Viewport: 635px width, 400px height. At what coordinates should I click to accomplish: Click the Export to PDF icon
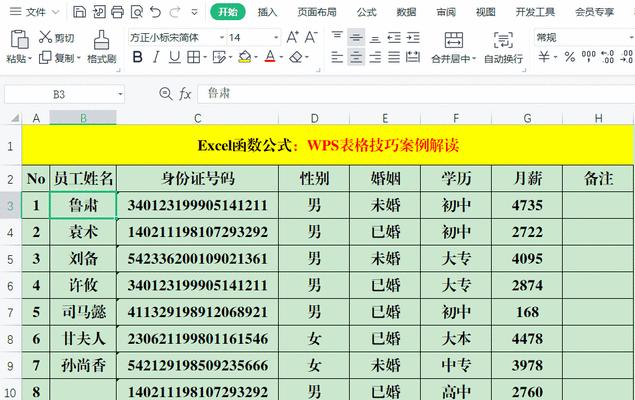(x=99, y=12)
